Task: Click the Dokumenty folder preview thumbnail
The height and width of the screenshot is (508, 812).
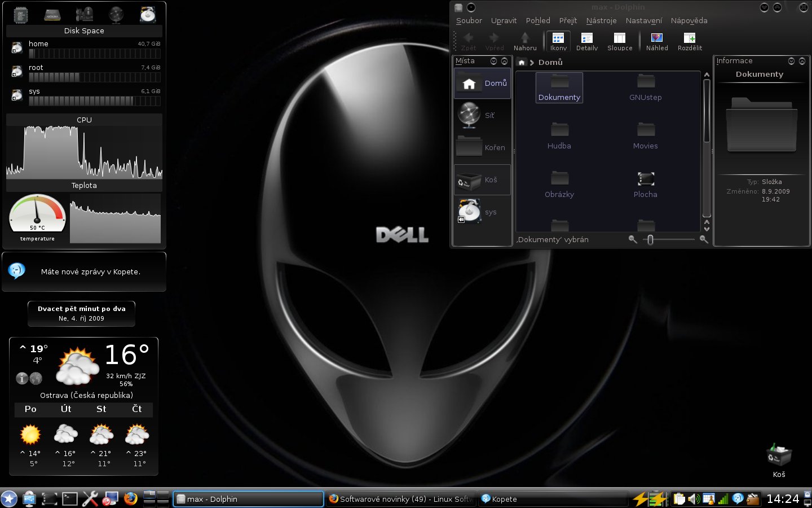Action: click(x=761, y=125)
